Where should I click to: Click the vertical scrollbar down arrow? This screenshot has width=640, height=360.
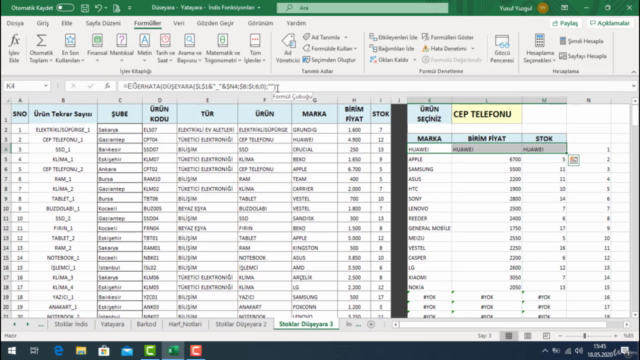pos(635,315)
